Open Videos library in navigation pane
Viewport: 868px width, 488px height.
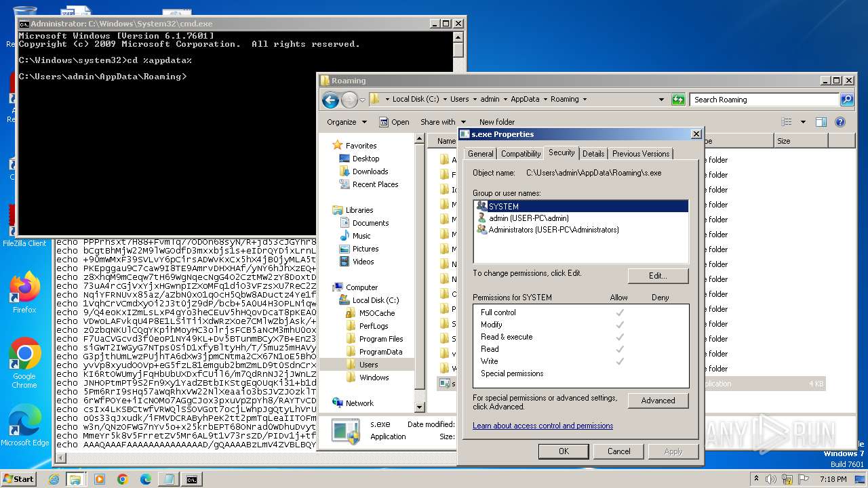(x=363, y=262)
